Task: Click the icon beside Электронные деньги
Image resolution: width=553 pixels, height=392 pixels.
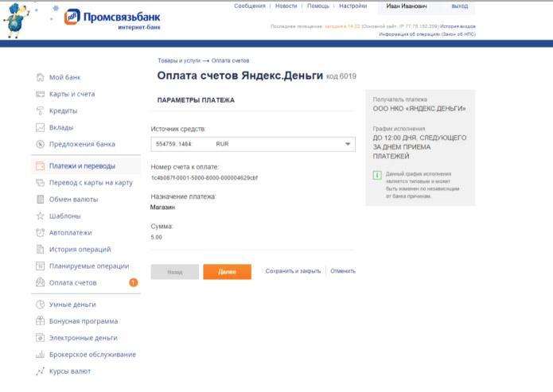Action: pyautogui.click(x=41, y=338)
